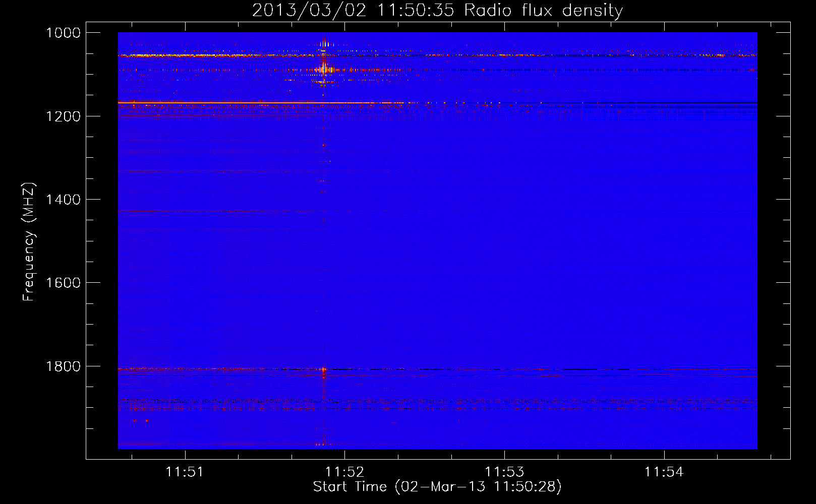The height and width of the screenshot is (504, 816).
Task: Select the 1200 frequency axis label
Action: pos(64,116)
